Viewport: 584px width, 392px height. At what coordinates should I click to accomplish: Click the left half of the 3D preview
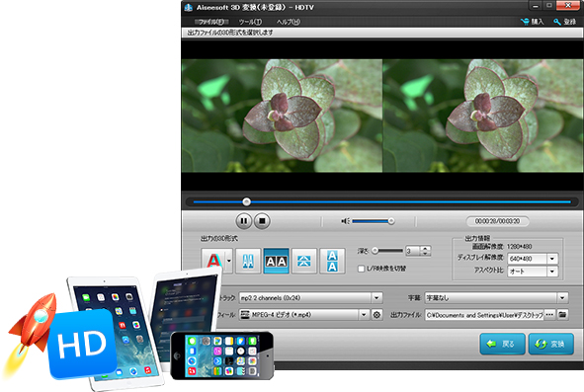282,116
